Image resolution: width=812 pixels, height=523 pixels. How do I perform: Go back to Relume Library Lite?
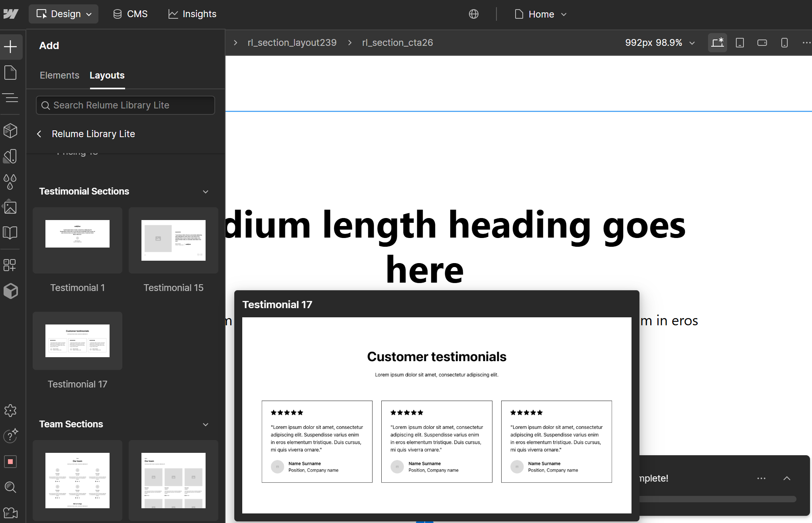[x=39, y=134]
